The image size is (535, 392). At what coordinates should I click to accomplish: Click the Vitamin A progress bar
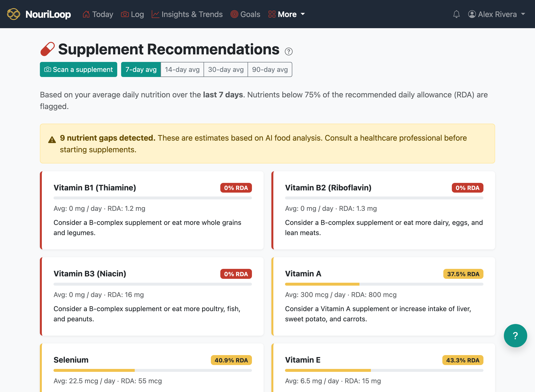384,284
